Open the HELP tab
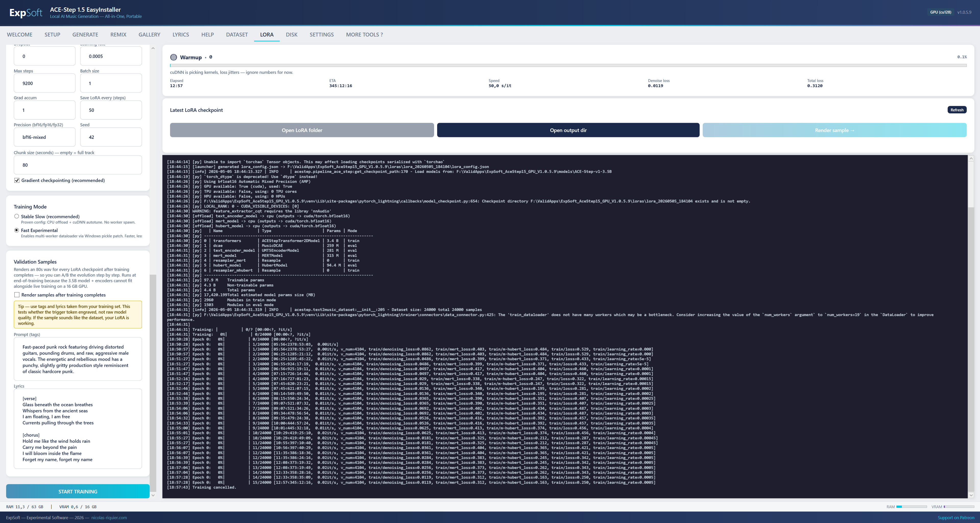980x523 pixels. [207, 35]
